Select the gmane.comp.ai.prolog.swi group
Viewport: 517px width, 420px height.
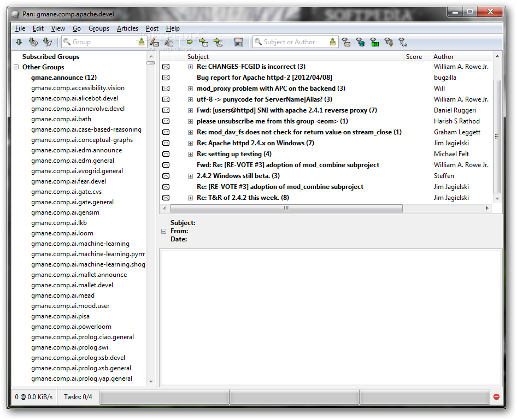pos(69,347)
